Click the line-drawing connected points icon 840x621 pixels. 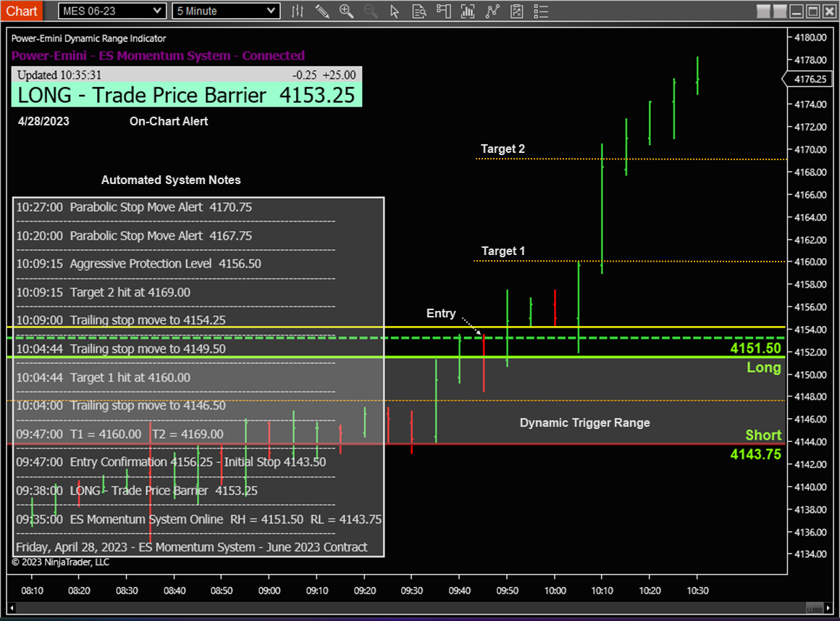492,11
